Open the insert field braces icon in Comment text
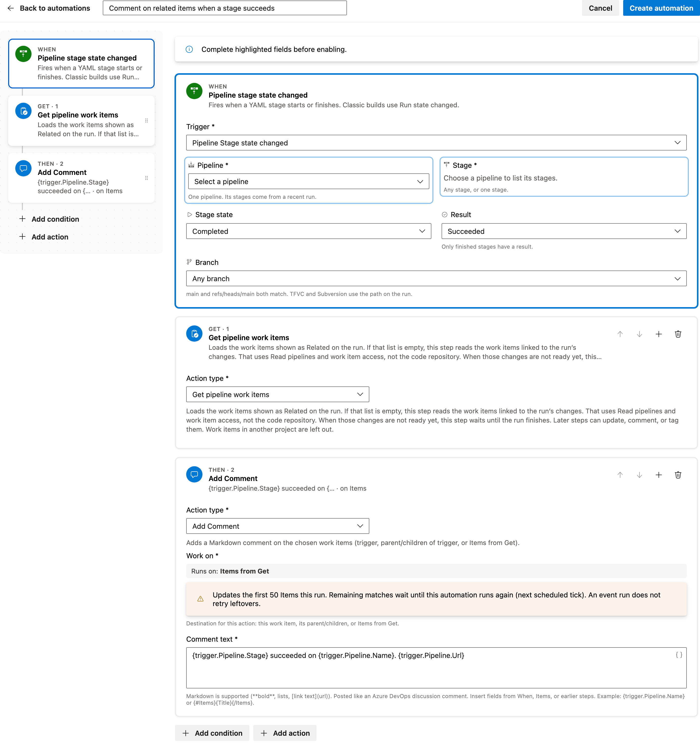 tap(679, 655)
